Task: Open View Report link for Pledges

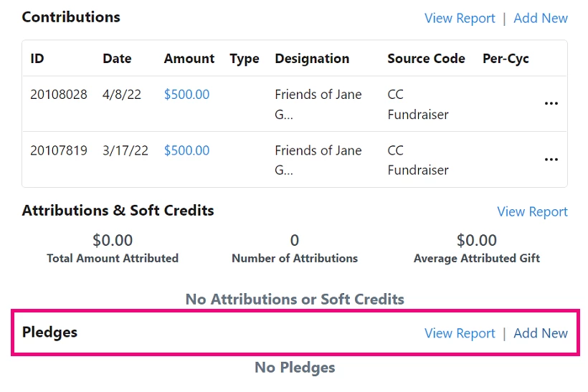Action: pos(460,333)
